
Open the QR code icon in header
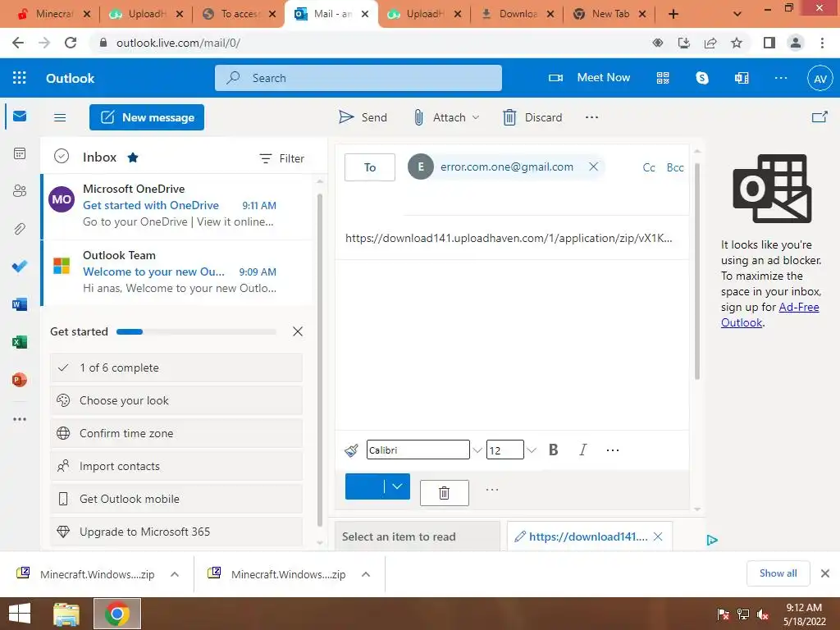coord(663,78)
